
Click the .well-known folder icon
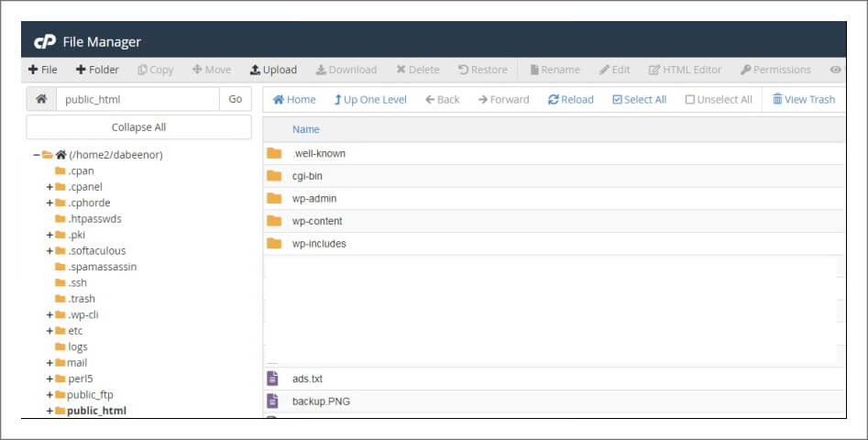click(x=274, y=153)
